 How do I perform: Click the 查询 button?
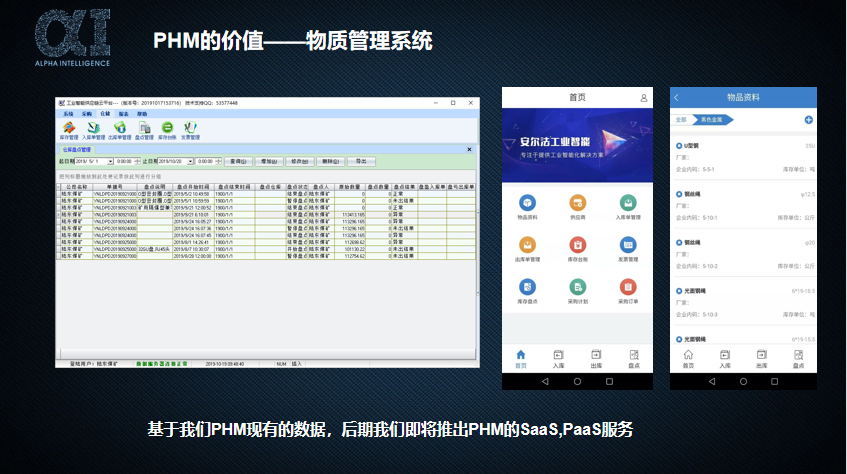point(237,161)
